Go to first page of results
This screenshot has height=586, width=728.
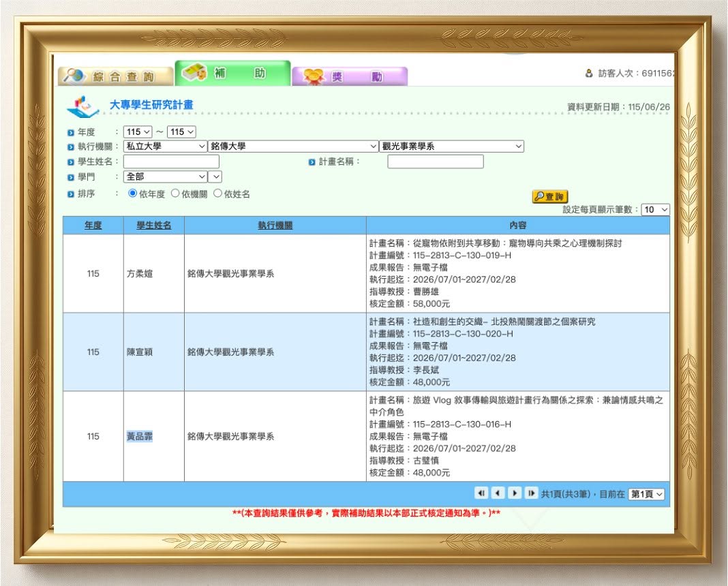(x=481, y=493)
